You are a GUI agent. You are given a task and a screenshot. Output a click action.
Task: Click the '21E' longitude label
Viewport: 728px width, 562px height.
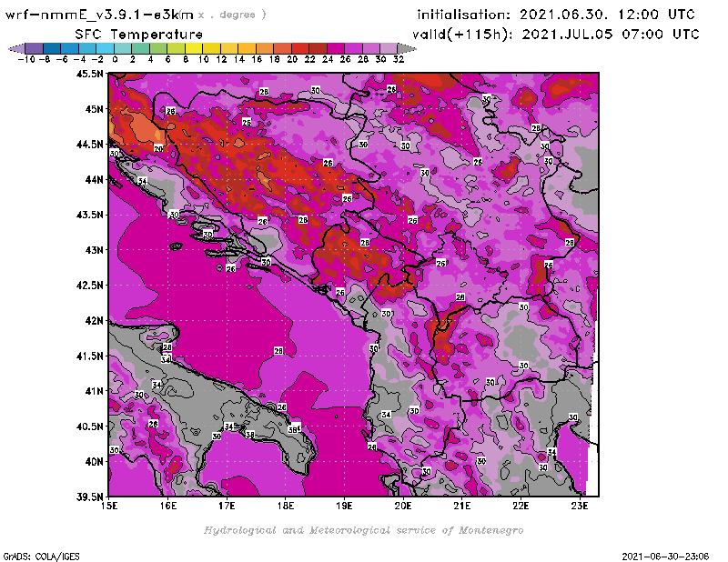(x=462, y=506)
